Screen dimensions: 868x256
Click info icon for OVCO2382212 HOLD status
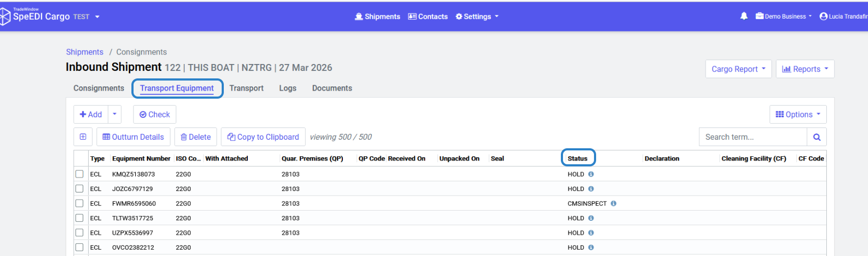pos(591,247)
